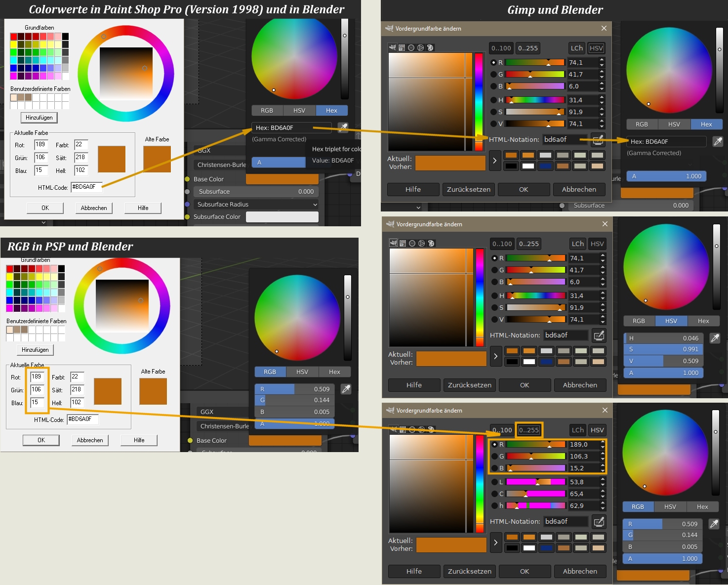
Task: Open the color Wheel selector in top GIMP dialog
Action: (420, 47)
